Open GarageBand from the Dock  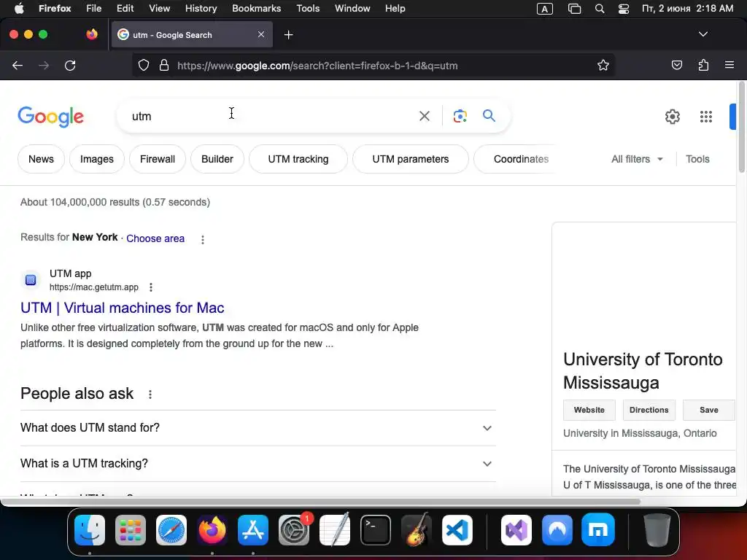coord(417,529)
